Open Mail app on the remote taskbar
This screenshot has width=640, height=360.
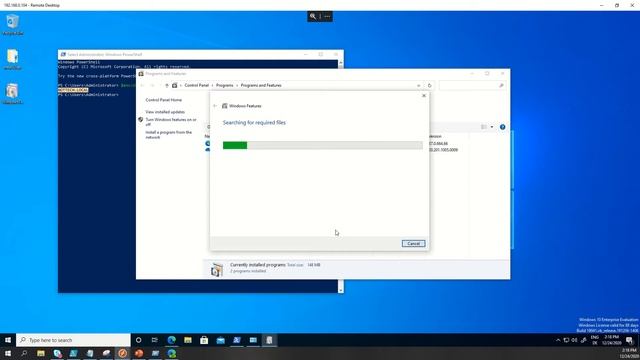click(x=220, y=340)
